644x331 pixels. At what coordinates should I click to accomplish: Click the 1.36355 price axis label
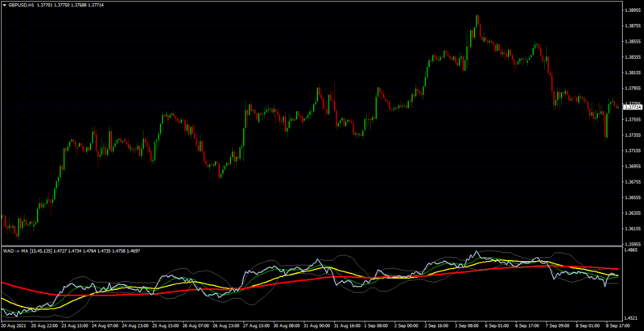click(x=633, y=213)
